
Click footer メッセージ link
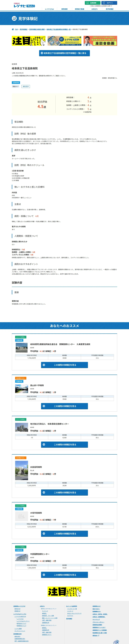coord(70,611)
